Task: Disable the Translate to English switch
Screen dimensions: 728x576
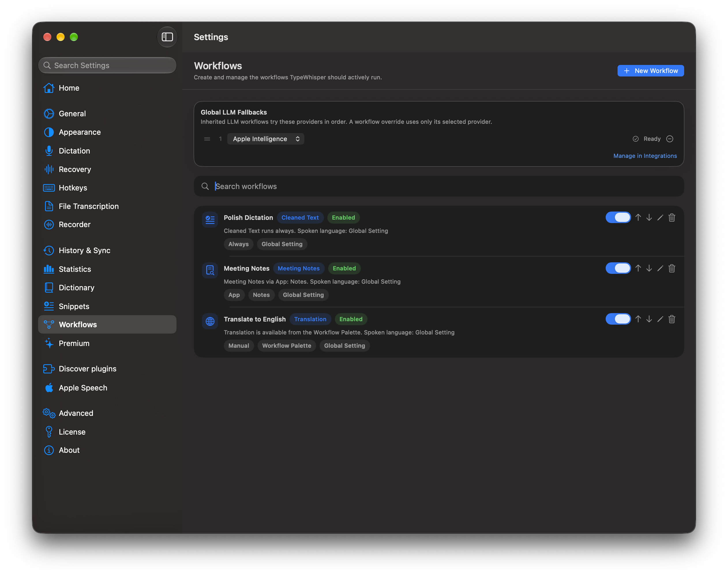Action: 618,319
